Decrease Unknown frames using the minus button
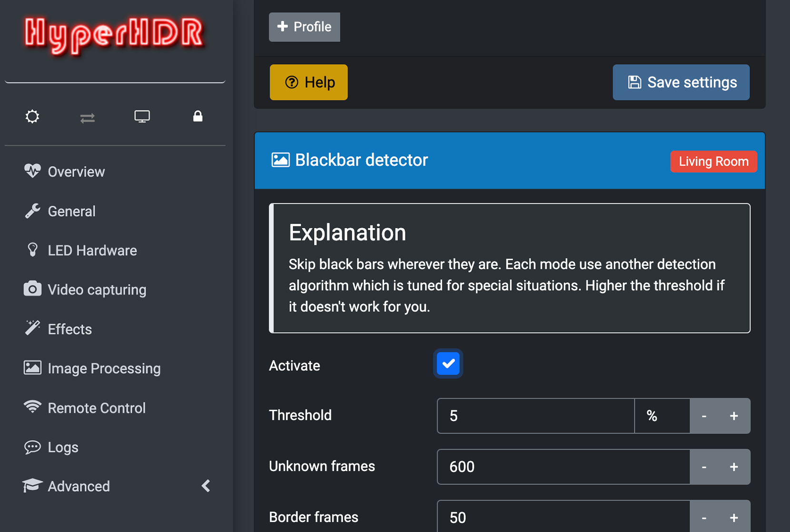790x532 pixels. click(x=704, y=467)
